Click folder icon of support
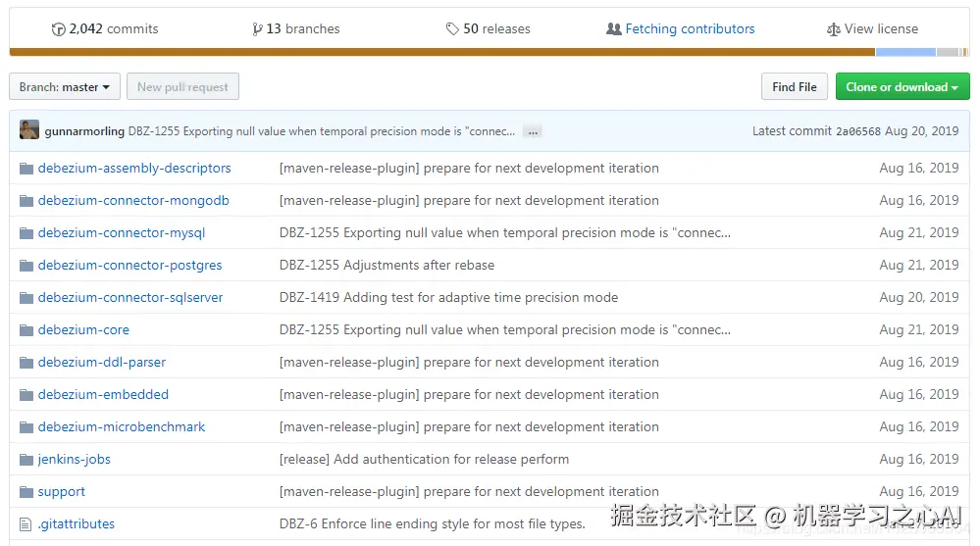The image size is (980, 546). tap(26, 492)
